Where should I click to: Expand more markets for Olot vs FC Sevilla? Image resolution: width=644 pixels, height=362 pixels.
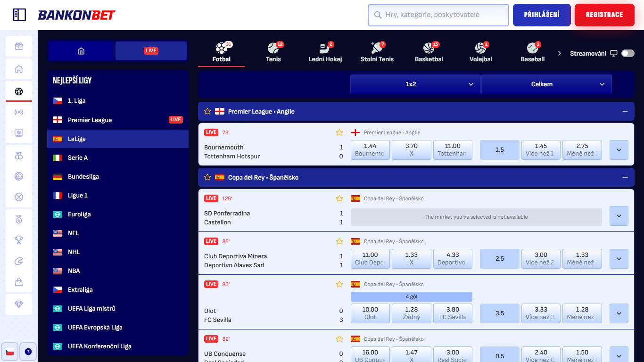click(x=619, y=313)
